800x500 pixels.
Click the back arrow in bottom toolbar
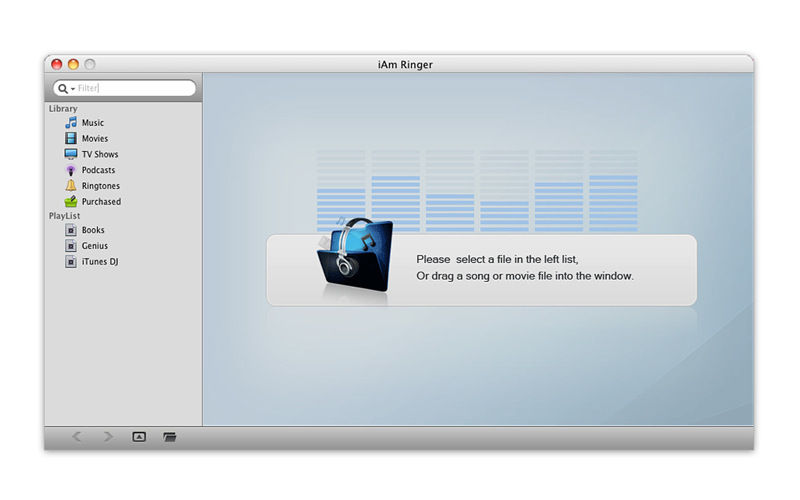tap(77, 437)
